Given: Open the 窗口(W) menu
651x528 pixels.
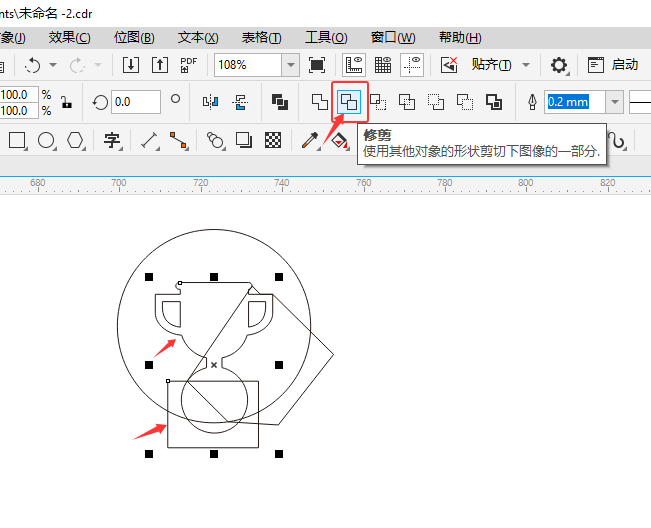Looking at the screenshot, I should tap(393, 38).
